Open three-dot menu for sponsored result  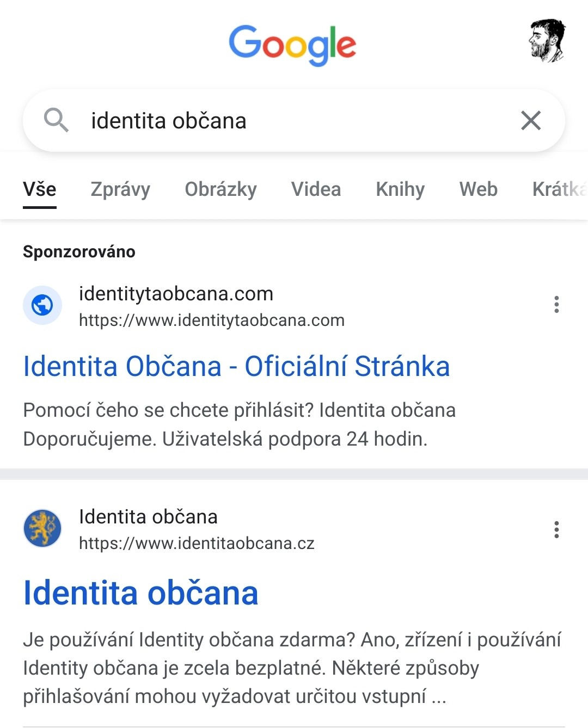coord(556,304)
